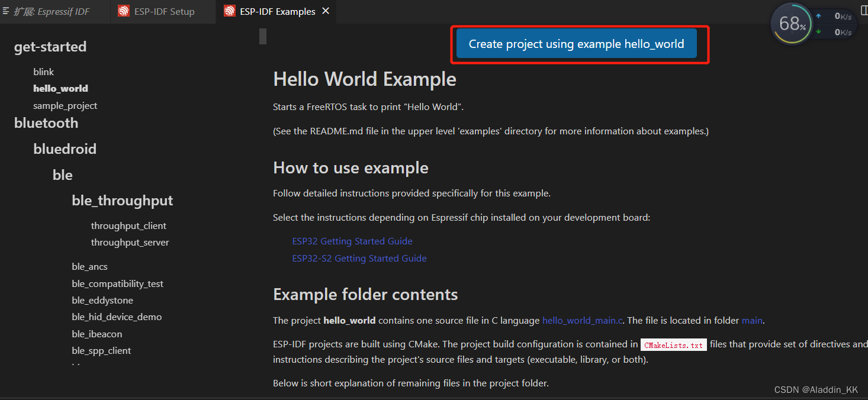Image resolution: width=868 pixels, height=400 pixels.
Task: Click the ble_throughput group heading
Action: point(123,201)
